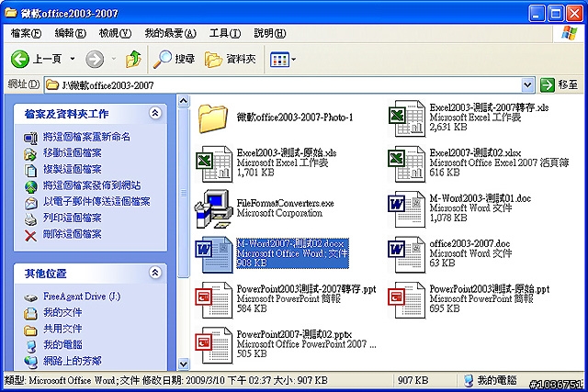Click 列印這個檔案 print link

[72, 218]
